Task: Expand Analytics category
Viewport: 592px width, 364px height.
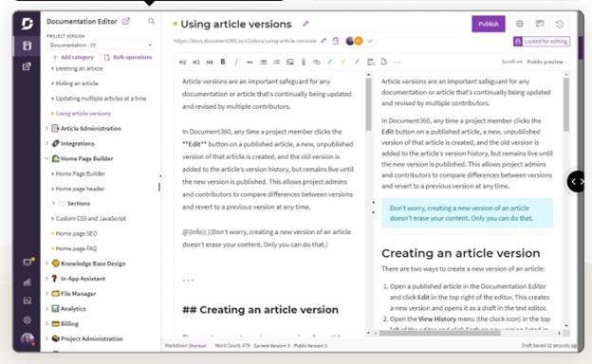Action: pyautogui.click(x=46, y=309)
